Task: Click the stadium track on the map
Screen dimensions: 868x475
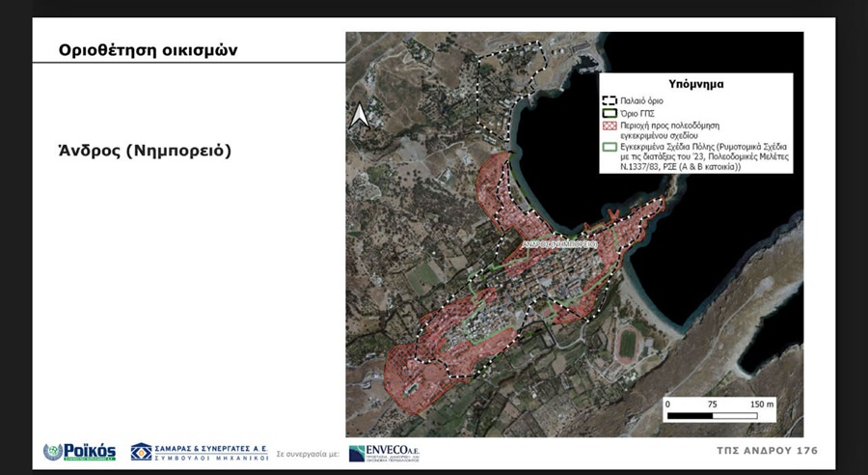Action: 628,345
